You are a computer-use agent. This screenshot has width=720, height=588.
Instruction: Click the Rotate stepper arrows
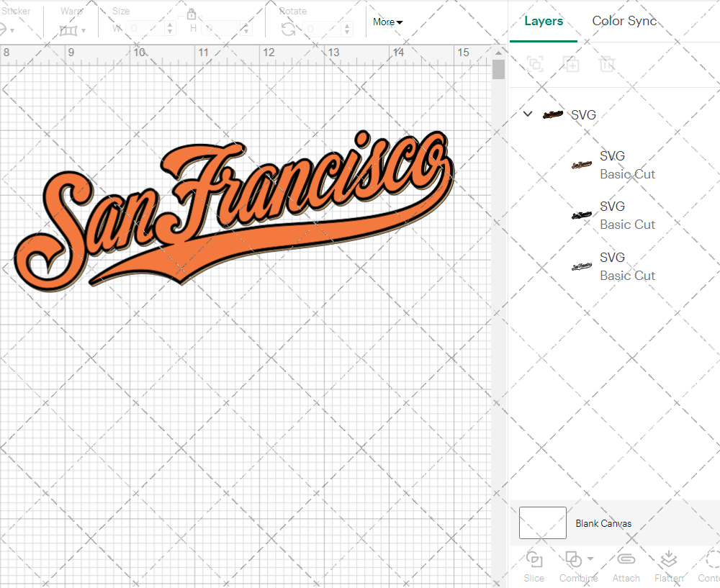coord(347,29)
